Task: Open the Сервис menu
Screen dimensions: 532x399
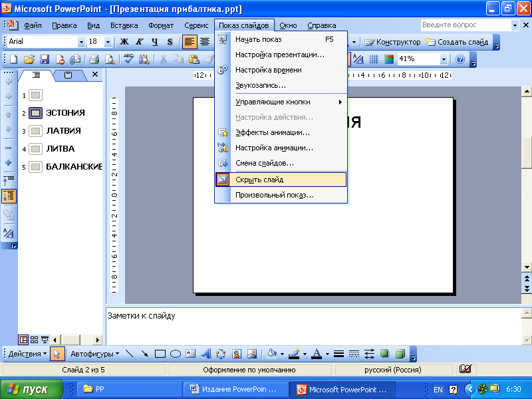Action: (196, 25)
